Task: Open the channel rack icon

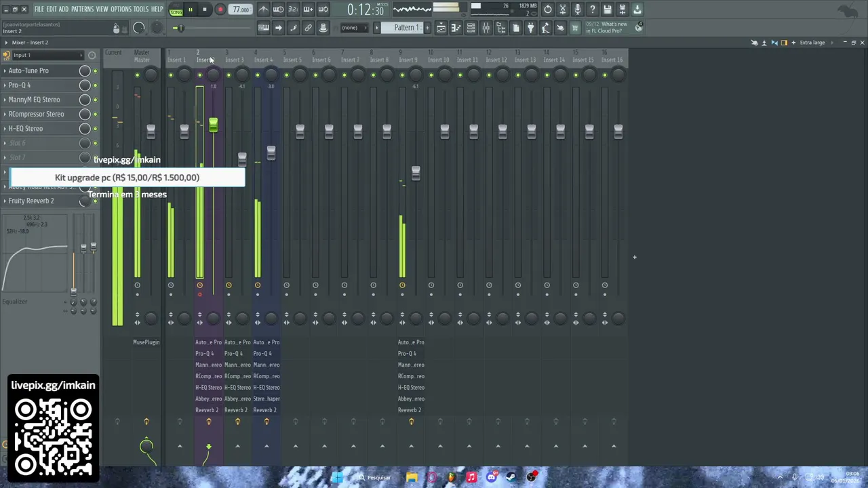Action: (471, 28)
